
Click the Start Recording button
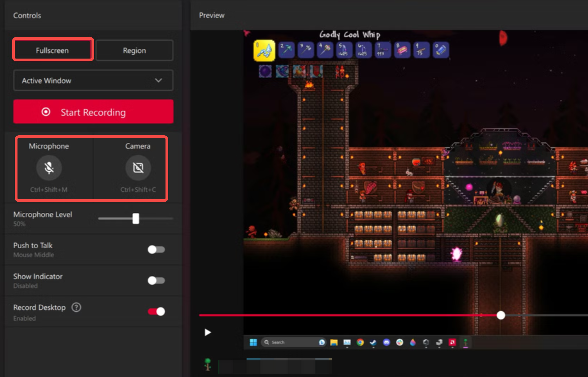93,112
